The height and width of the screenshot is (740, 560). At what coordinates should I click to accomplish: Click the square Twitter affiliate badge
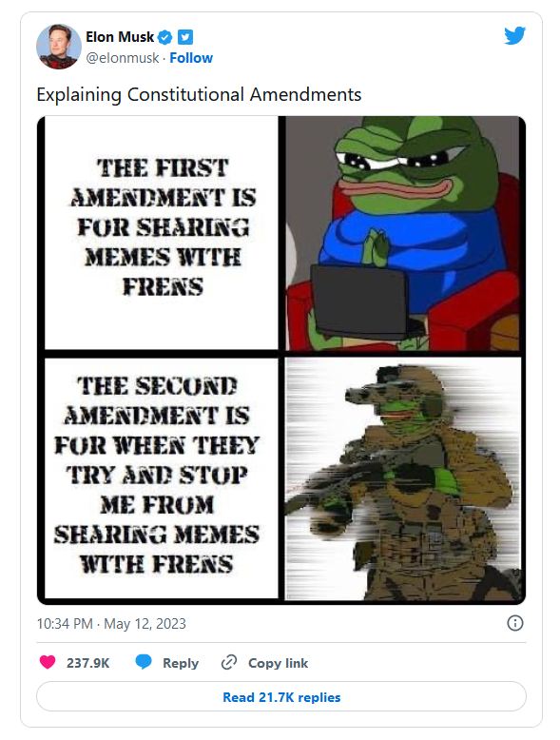tap(185, 37)
